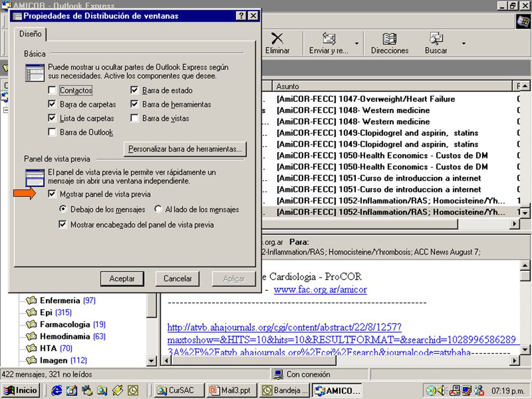
Task: Switch to the Mail3.ppt taskbar window
Action: tap(232, 390)
